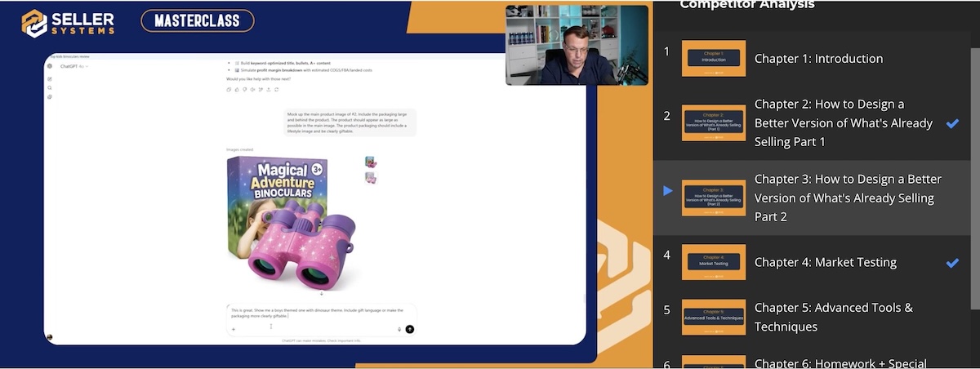
Task: Click the regenerate response icon
Action: pos(276,89)
